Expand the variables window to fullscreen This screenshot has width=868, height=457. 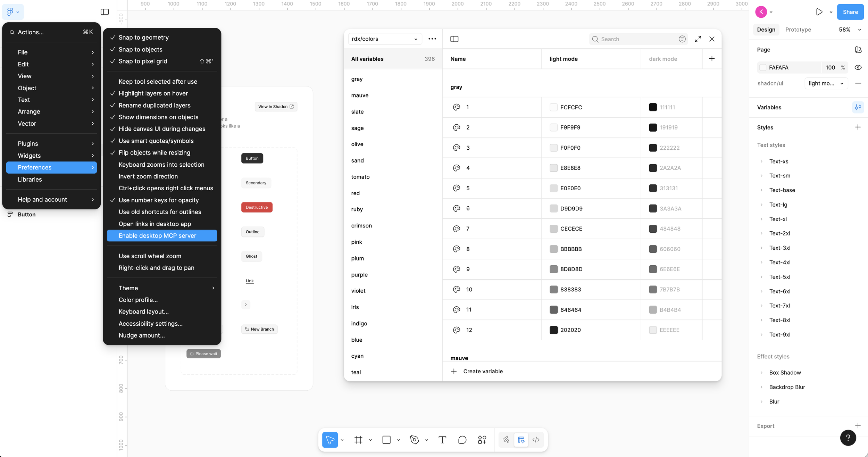698,39
